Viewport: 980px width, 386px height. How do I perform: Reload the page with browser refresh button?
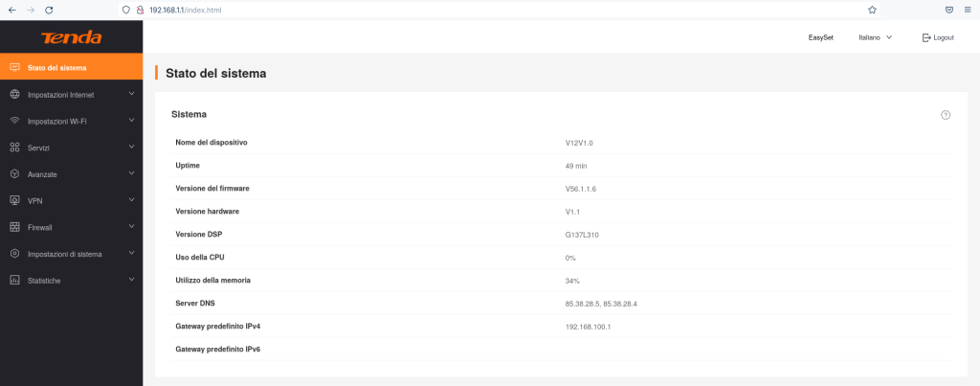48,9
